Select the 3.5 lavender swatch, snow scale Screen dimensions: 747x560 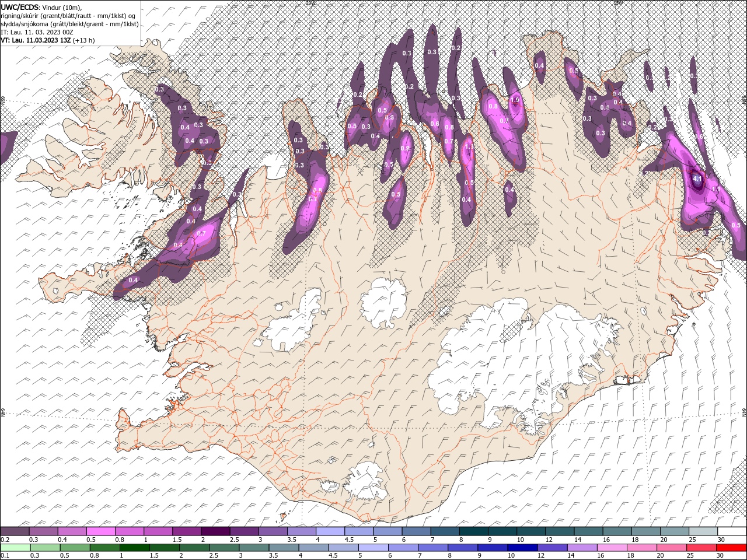click(x=301, y=531)
